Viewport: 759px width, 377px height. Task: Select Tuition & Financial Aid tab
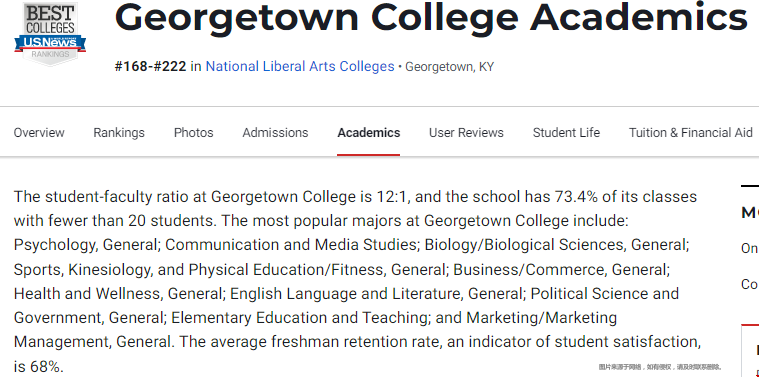point(690,133)
